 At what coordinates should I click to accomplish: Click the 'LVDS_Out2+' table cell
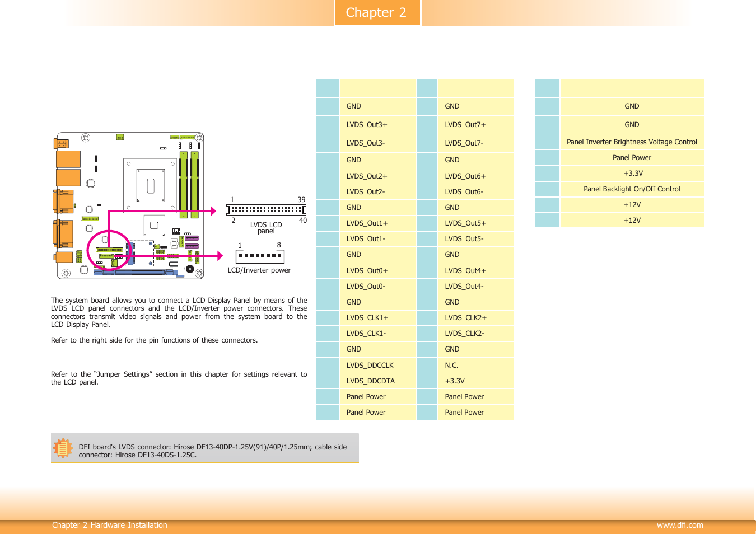pos(377,176)
